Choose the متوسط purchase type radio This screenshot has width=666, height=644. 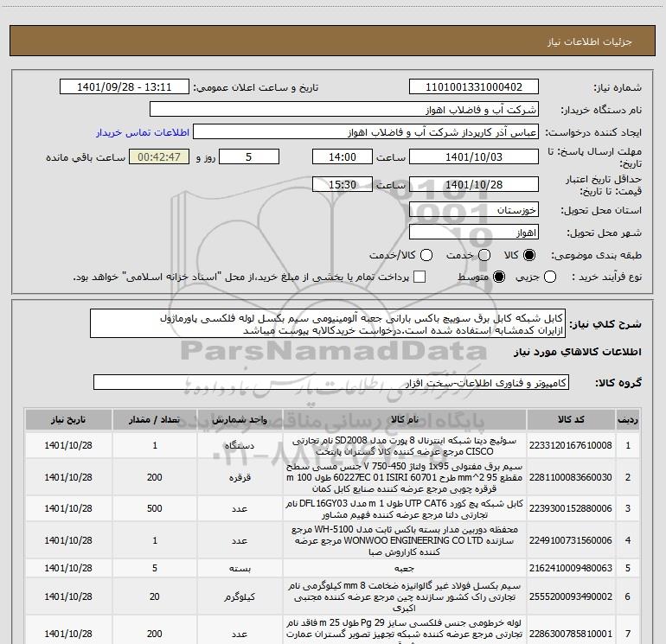tap(499, 277)
